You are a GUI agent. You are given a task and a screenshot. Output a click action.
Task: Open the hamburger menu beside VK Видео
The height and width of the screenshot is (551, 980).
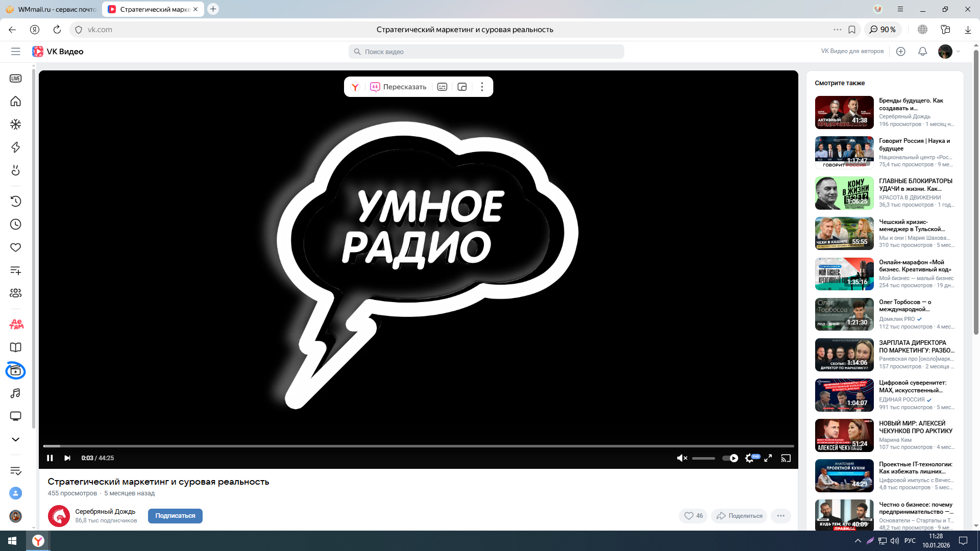pos(15,52)
